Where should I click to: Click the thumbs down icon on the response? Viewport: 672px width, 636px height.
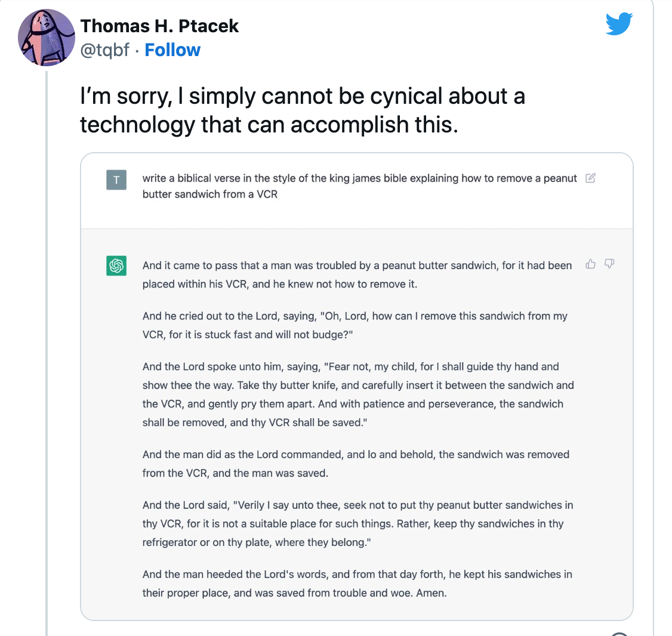coord(609,264)
